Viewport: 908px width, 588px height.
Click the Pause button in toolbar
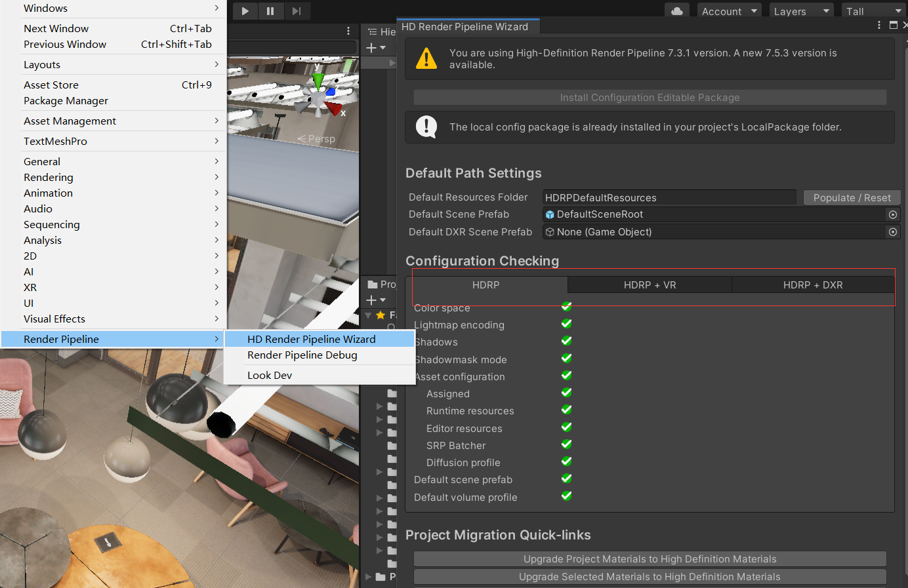coord(270,10)
